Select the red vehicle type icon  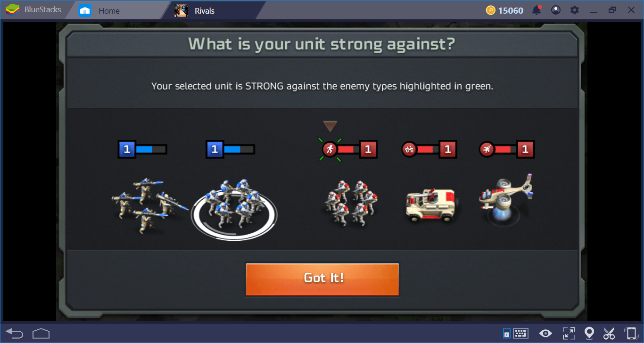(409, 149)
